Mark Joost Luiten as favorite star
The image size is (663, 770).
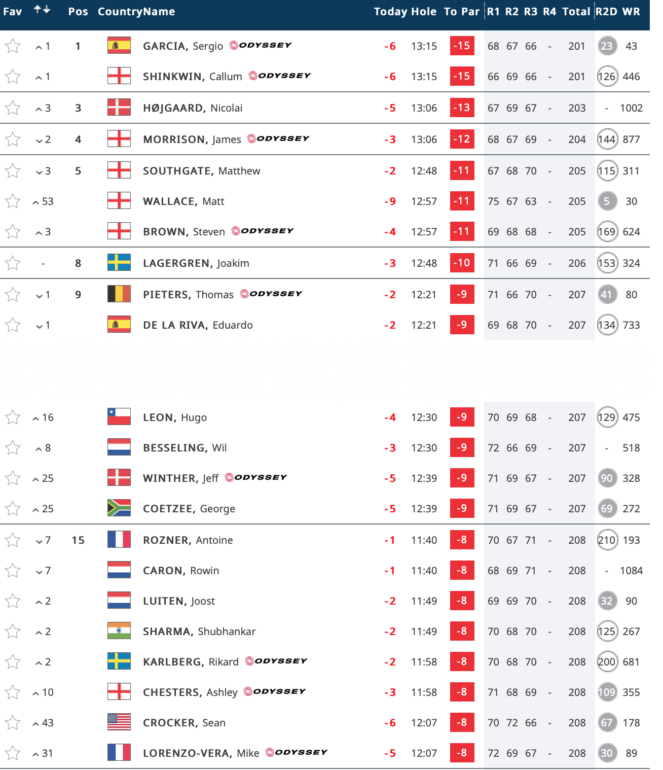click(13, 601)
